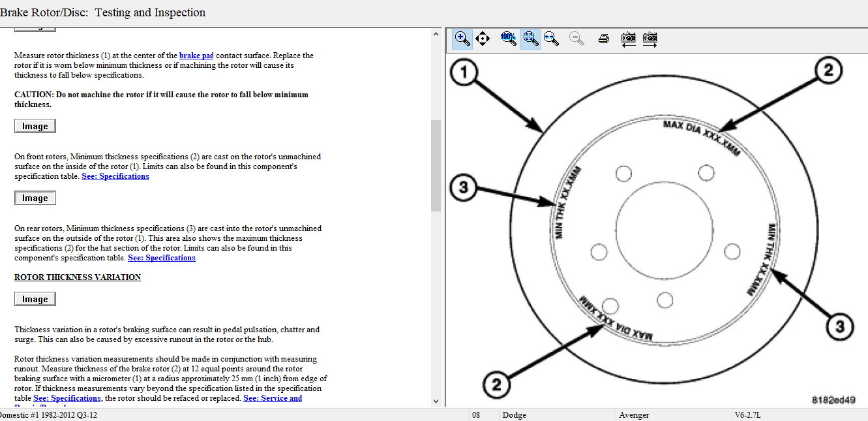Screen dimensions: 868x421
Task: Click the text pane scrollbar down arrow
Action: (436, 401)
